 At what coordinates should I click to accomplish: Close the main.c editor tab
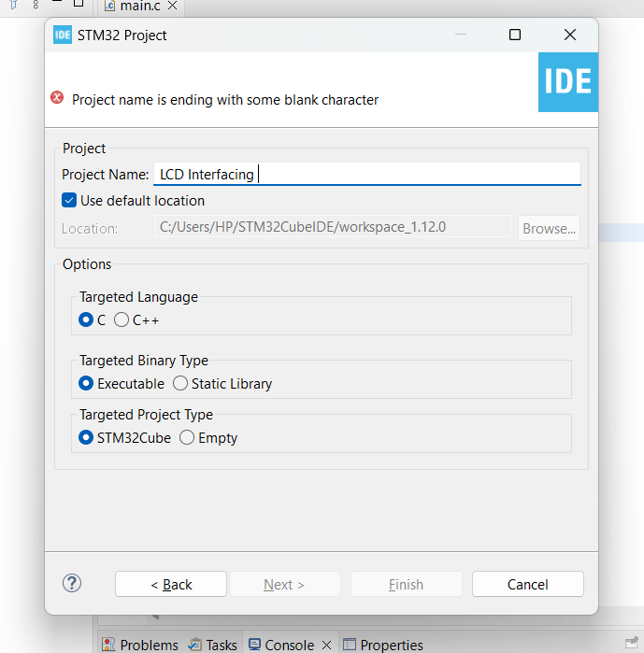pyautogui.click(x=172, y=6)
